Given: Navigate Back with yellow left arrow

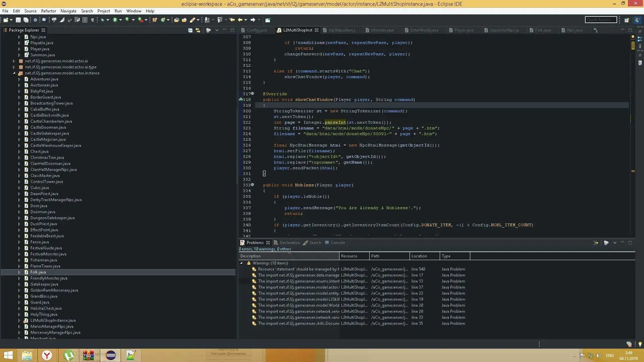Looking at the screenshot, I should click(240, 20).
